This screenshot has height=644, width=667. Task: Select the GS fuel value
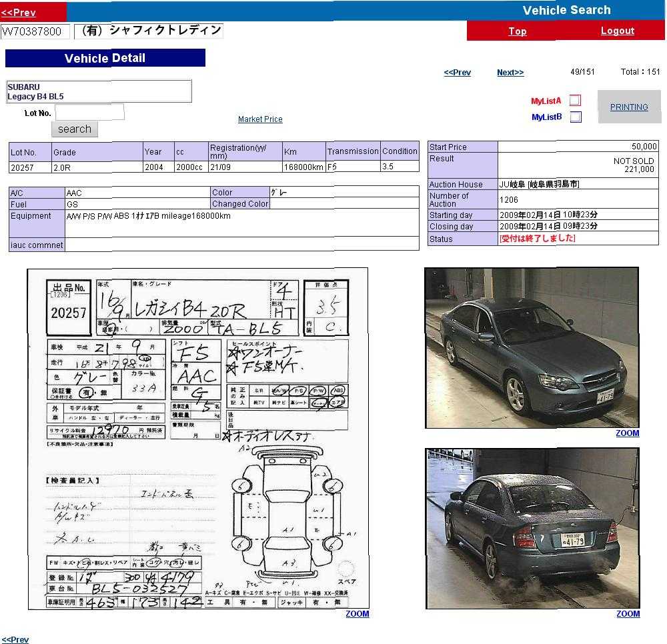tap(137, 205)
